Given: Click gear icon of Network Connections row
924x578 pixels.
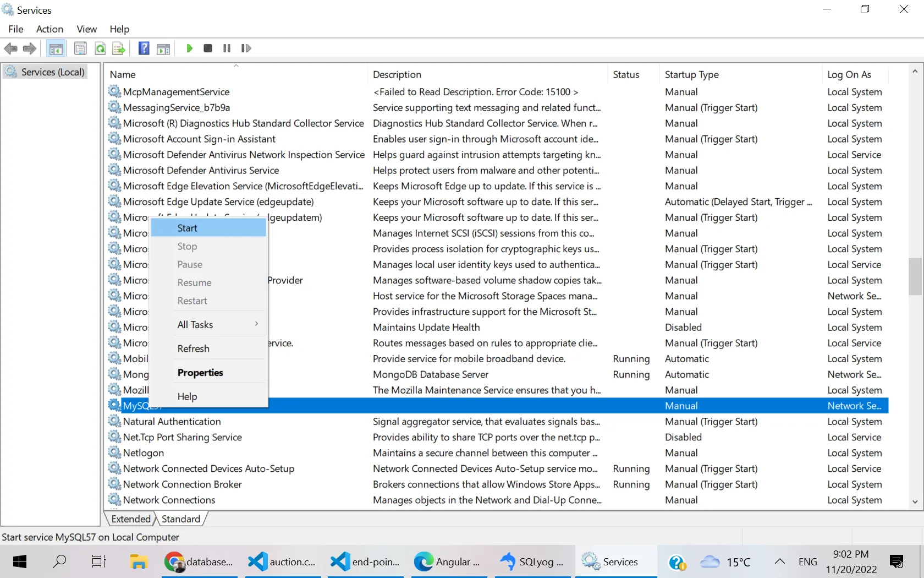Looking at the screenshot, I should 114,500.
